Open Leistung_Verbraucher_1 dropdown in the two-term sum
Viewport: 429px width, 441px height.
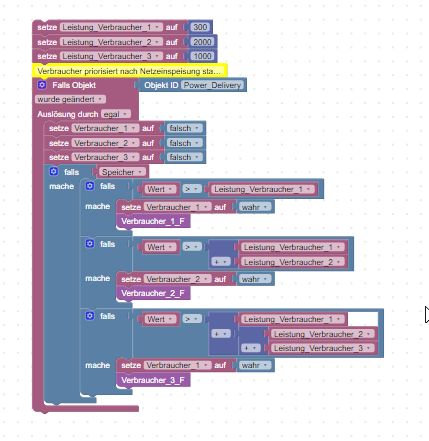[x=293, y=247]
